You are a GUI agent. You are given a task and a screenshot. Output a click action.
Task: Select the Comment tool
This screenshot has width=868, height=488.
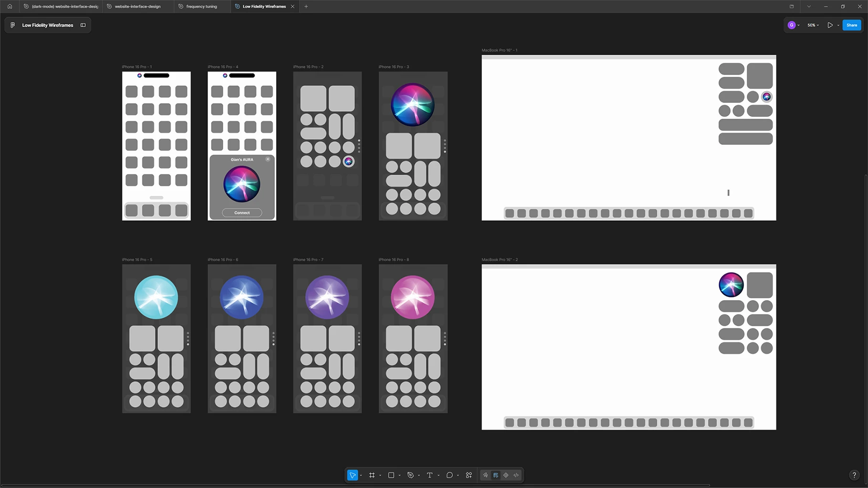point(449,475)
